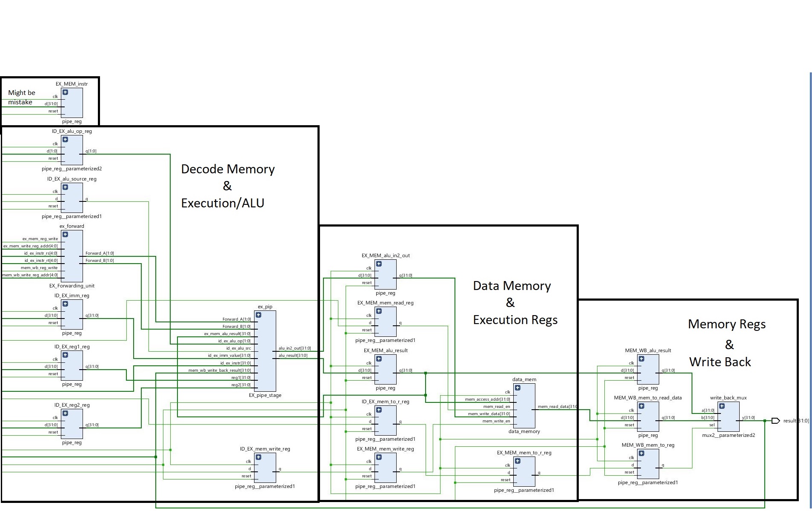Expand the MEM_WB_alu_result register icon
812x511 pixels.
point(641,359)
